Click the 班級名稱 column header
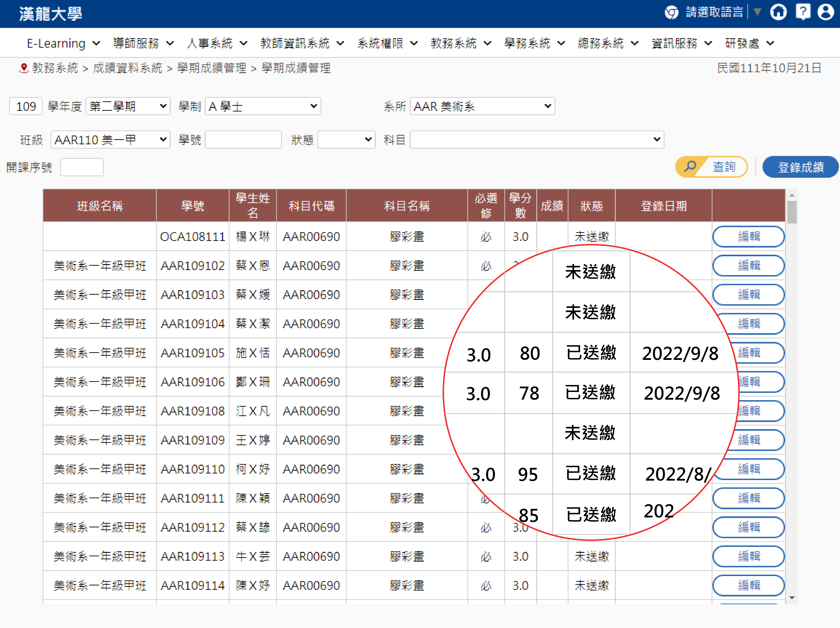This screenshot has height=628, width=840. click(x=100, y=206)
